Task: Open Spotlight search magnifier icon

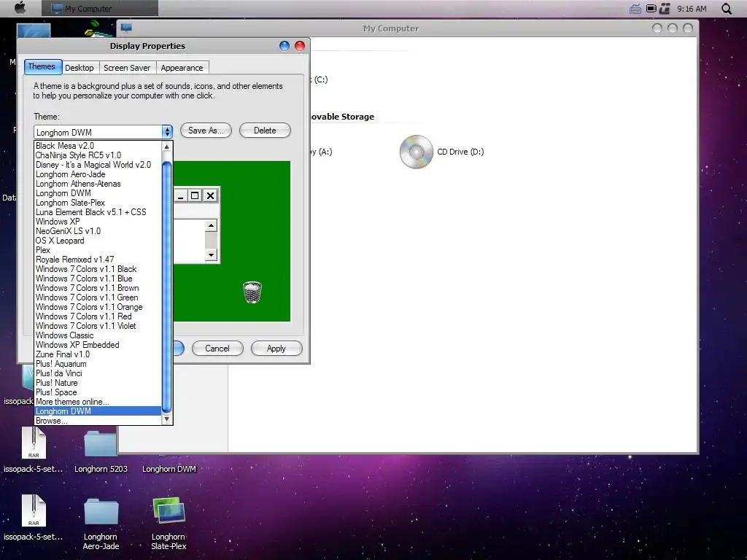Action: [726, 9]
